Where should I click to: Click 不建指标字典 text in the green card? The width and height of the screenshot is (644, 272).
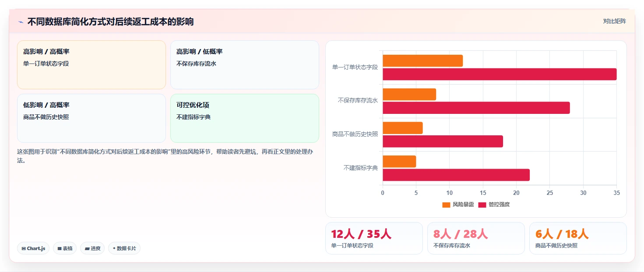194,117
